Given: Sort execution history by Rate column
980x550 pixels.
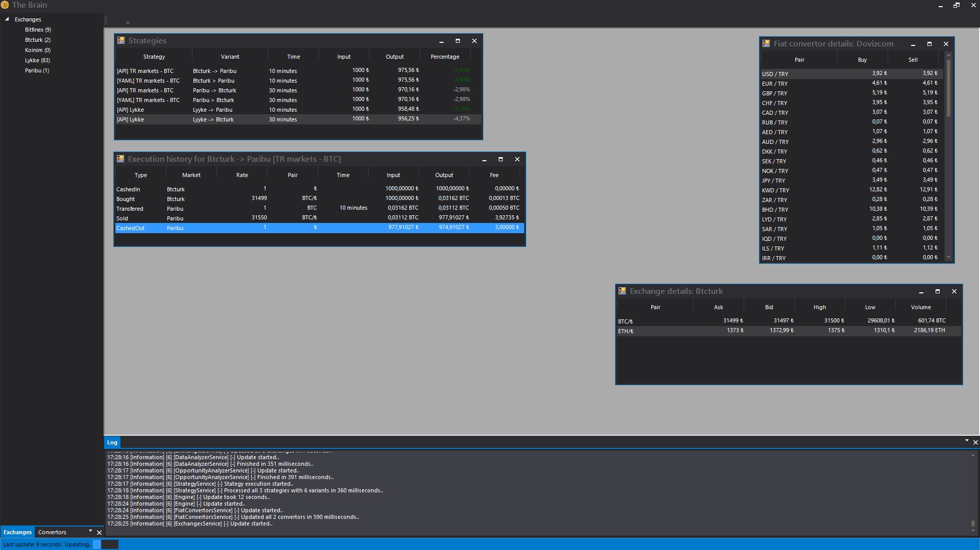Looking at the screenshot, I should tap(242, 175).
